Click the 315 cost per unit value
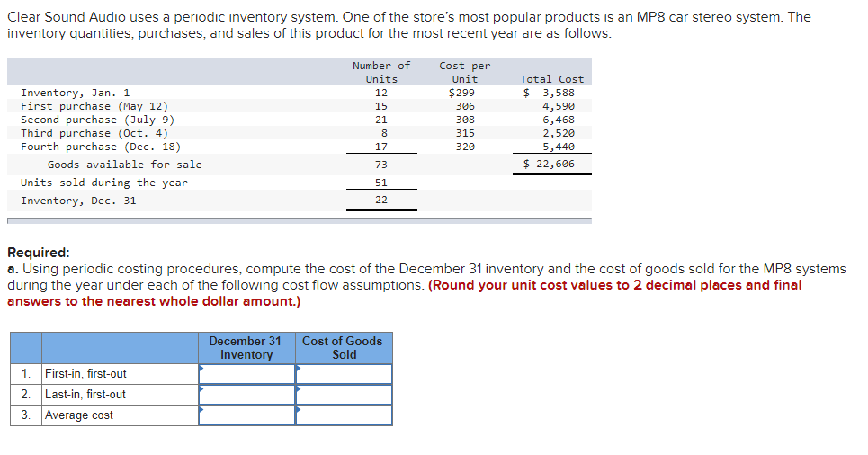The image size is (868, 455). tap(465, 133)
